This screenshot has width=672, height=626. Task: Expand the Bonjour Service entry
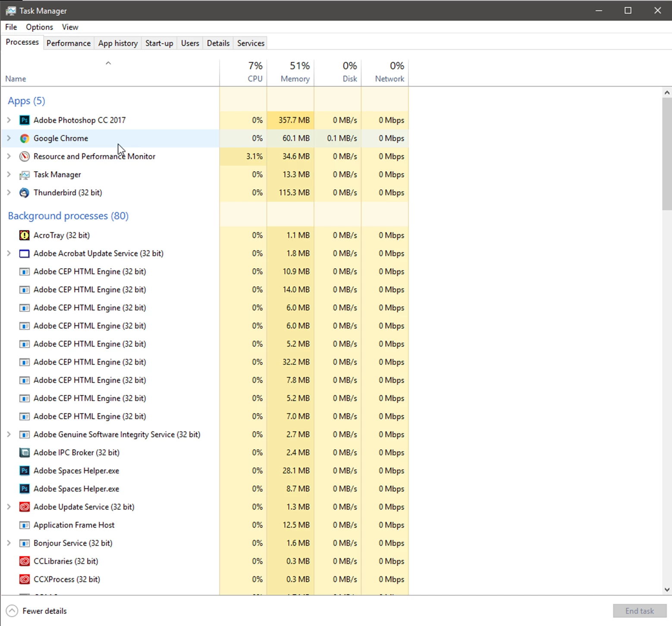pyautogui.click(x=9, y=543)
